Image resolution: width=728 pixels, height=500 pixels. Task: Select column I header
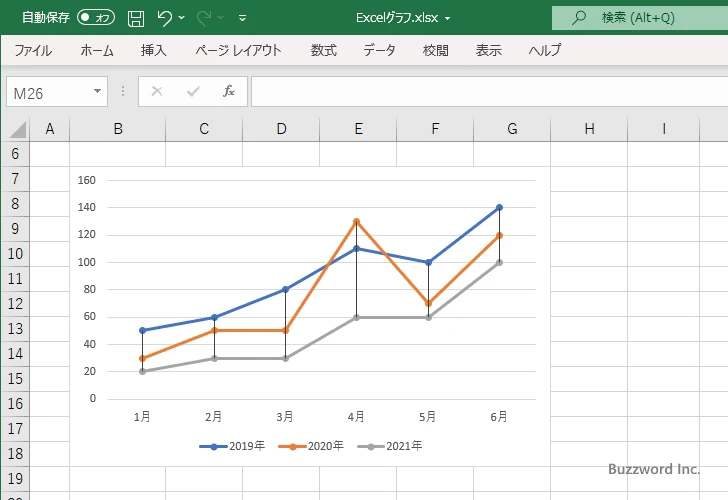tap(664, 129)
